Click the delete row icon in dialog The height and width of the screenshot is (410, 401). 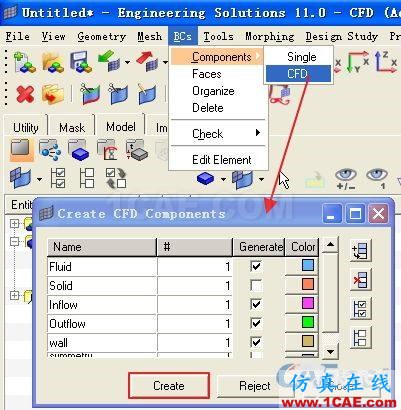(x=360, y=280)
